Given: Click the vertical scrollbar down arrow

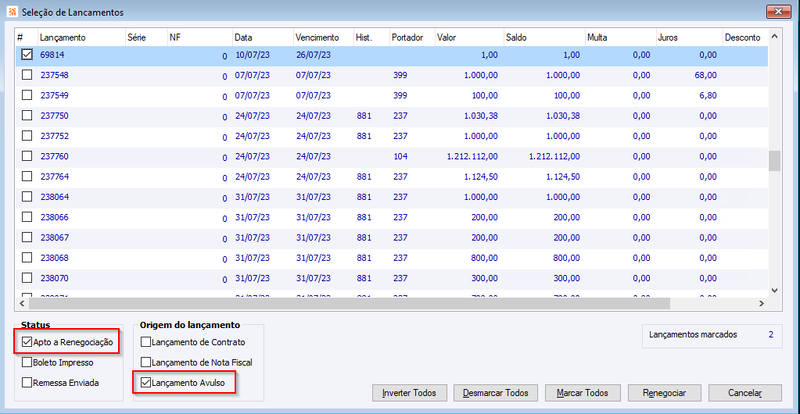Looking at the screenshot, I should (774, 290).
